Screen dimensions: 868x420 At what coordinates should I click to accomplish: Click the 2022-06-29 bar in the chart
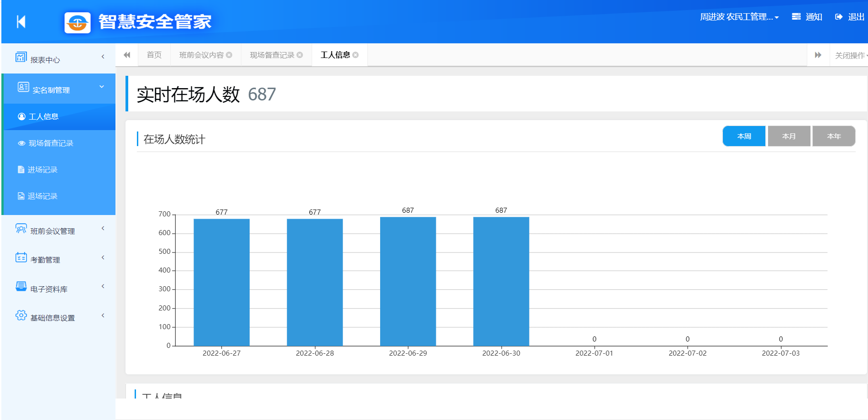point(408,281)
